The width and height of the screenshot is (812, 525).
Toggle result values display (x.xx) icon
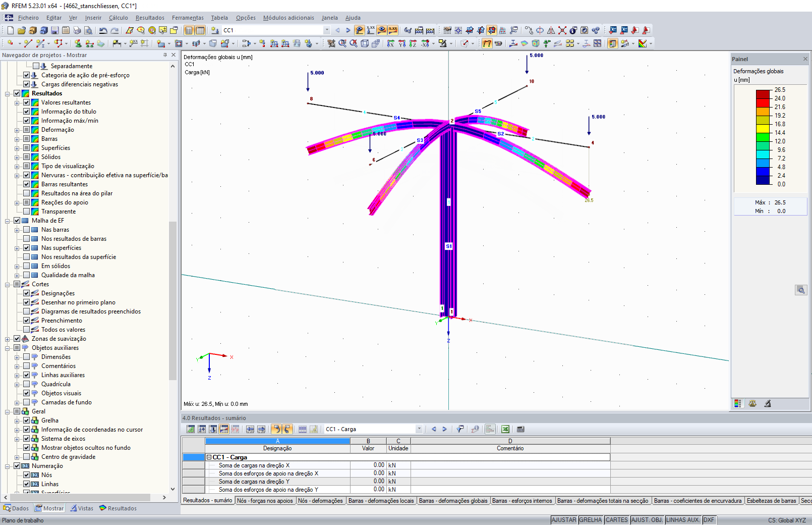393,30
